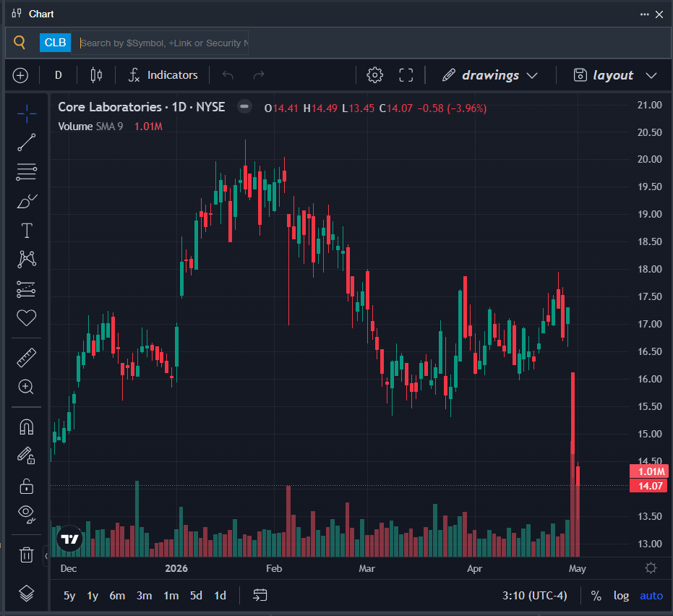The height and width of the screenshot is (616, 673).
Task: Open the ruler measure tool
Action: [26, 358]
